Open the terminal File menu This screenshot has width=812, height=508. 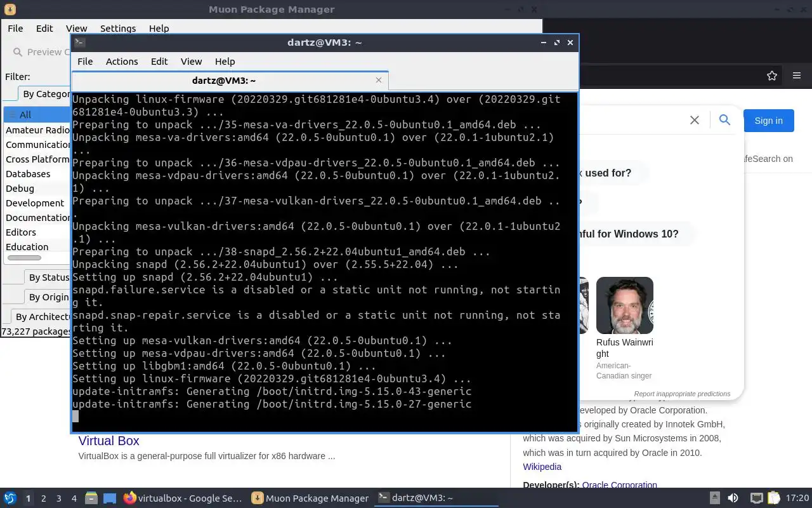[x=85, y=62]
